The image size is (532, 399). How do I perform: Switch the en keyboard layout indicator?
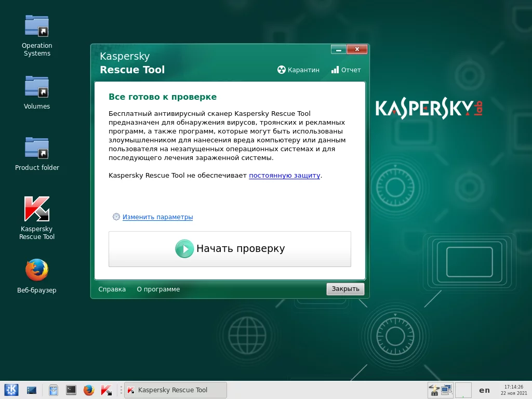click(485, 390)
